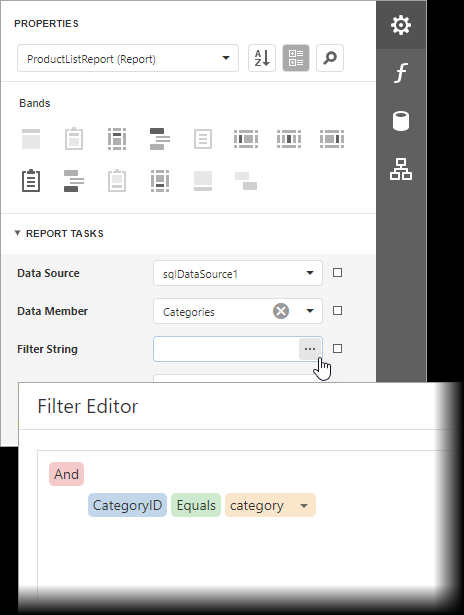Expand the Data Member dropdown arrow
464x615 pixels.
coord(310,311)
